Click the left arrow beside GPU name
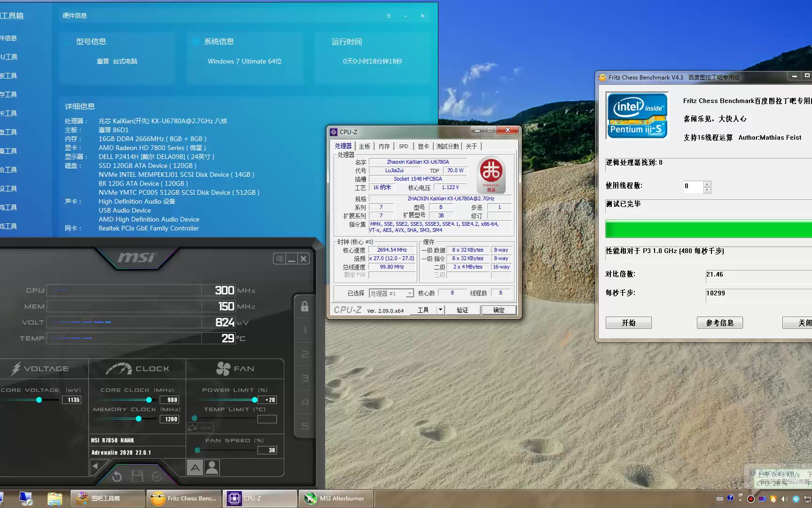The image size is (812, 508). pyautogui.click(x=95, y=466)
